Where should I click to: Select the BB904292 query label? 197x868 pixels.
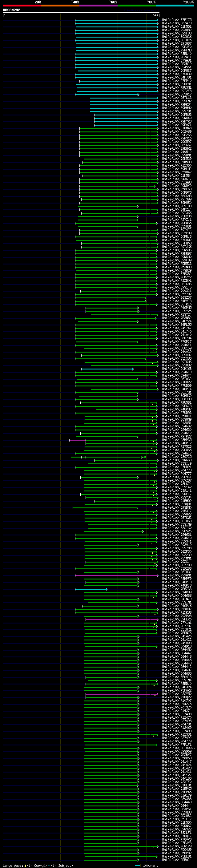tap(11, 10)
